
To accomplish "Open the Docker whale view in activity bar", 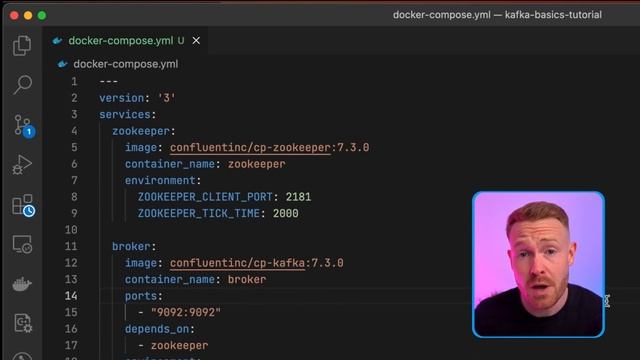I will point(22,284).
